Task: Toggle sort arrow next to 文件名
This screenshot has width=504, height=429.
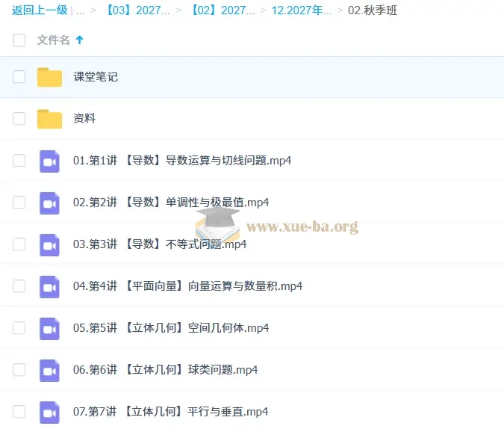Action: point(79,40)
